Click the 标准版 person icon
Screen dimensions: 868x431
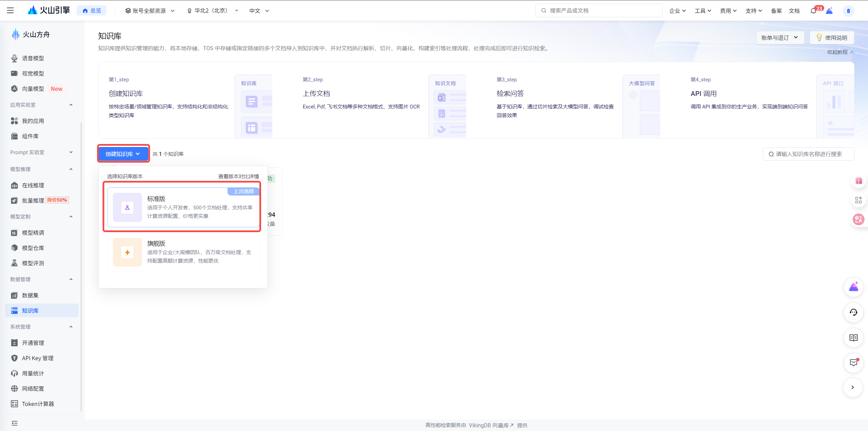pyautogui.click(x=127, y=207)
